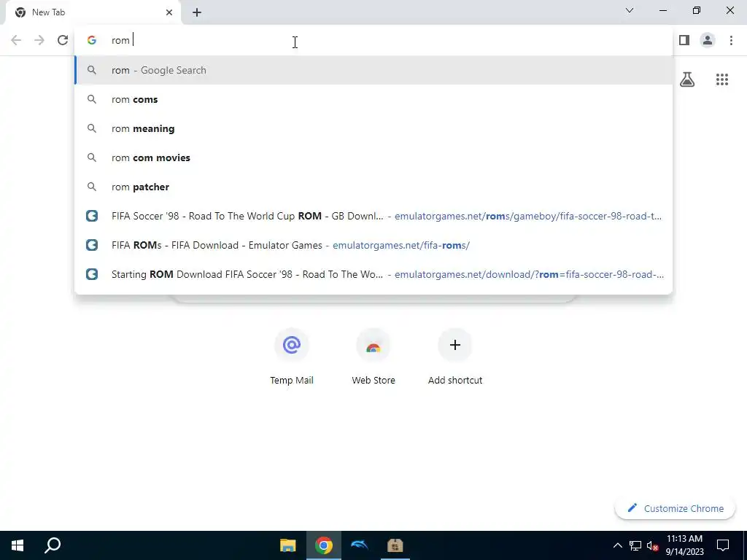Viewport: 747px width, 560px height.
Task: Click the browser forward arrow
Action: [39, 40]
